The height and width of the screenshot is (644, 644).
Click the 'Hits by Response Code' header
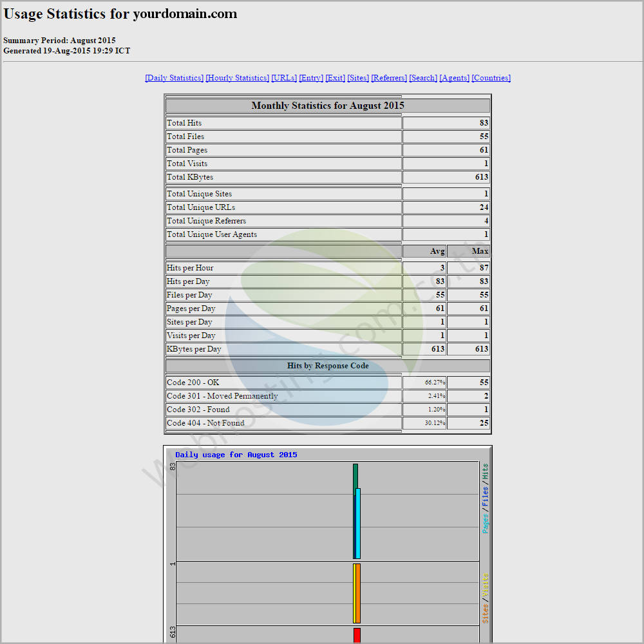click(x=328, y=366)
